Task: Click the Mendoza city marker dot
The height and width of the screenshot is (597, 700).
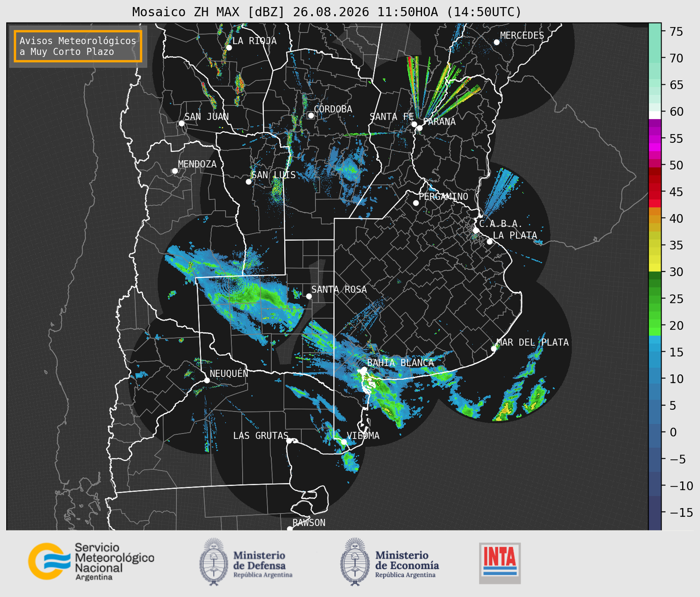Action: 175,171
